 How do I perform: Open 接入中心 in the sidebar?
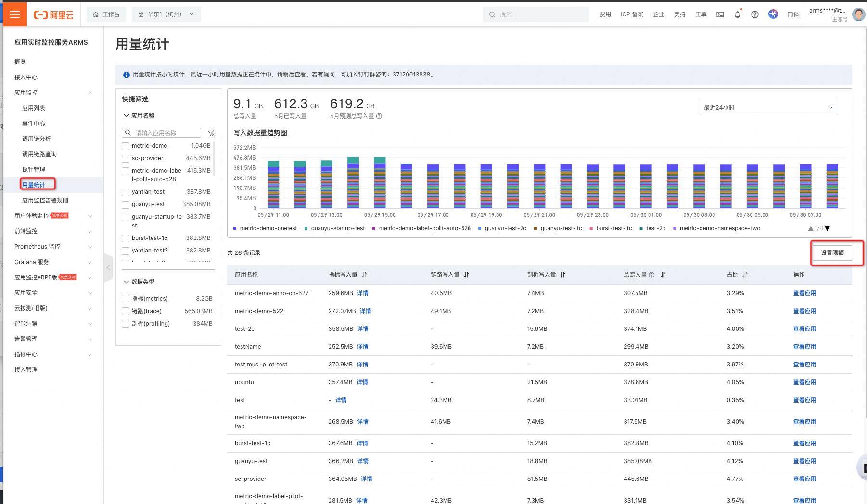(26, 77)
